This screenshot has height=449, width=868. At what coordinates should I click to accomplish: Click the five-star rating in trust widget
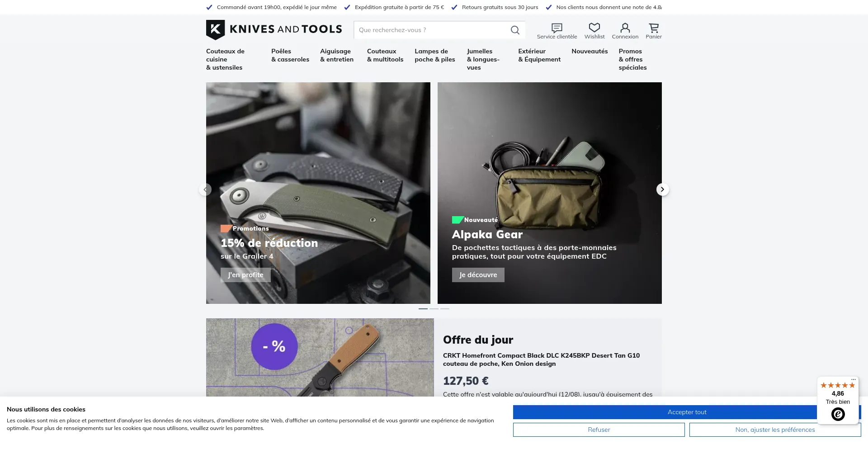(x=838, y=385)
